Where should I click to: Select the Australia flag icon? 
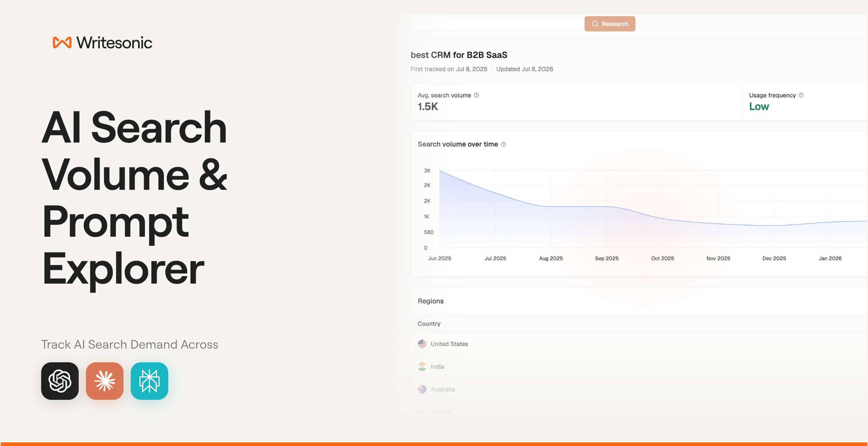tap(422, 389)
